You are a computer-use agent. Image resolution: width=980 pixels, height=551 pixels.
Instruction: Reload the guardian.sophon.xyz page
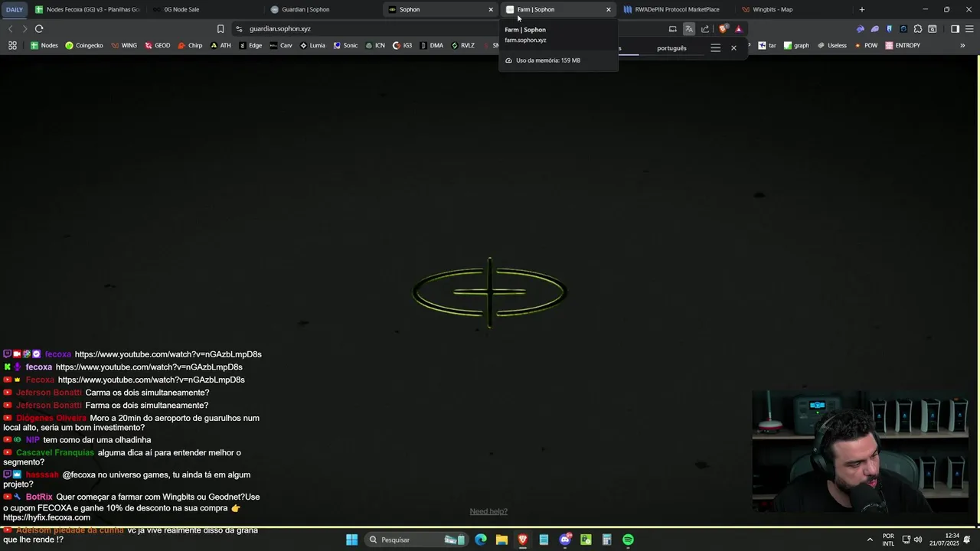(x=39, y=29)
